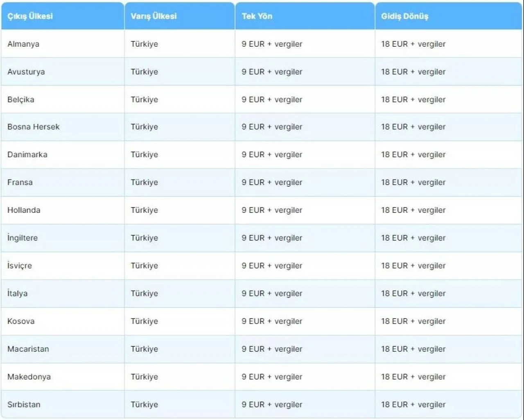Select round-trip price in the Hollanda row
Image resolution: width=524 pixels, height=420 pixels.
413,210
